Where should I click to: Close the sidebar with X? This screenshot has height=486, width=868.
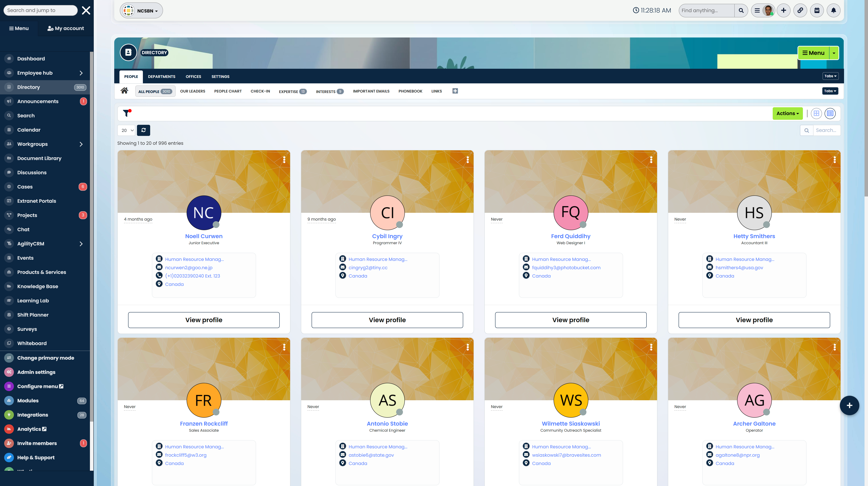click(86, 10)
